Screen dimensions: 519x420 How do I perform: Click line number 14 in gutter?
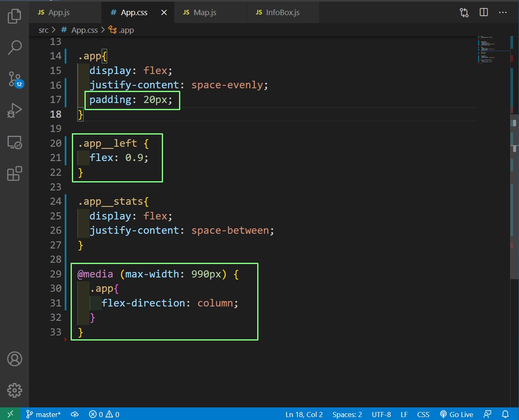[55, 56]
